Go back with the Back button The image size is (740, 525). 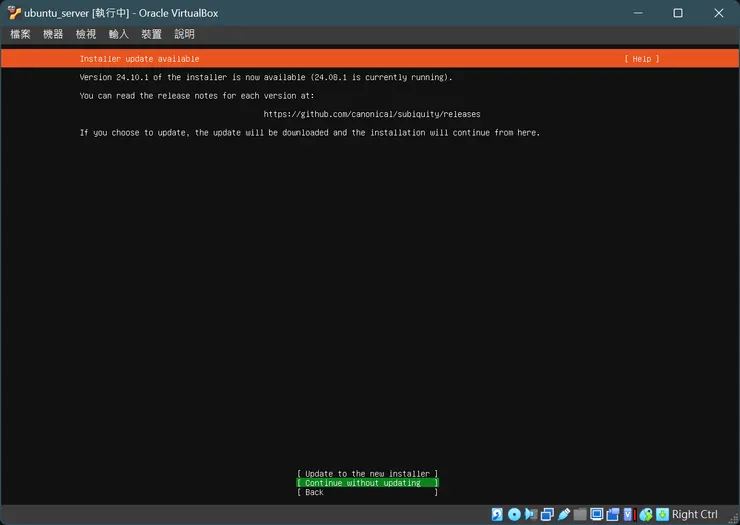pyautogui.click(x=367, y=492)
